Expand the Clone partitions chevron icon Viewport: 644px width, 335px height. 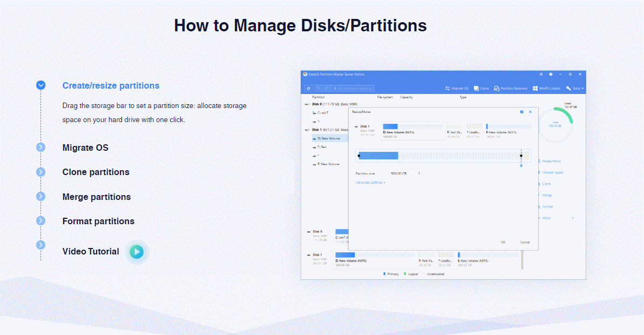tap(40, 172)
